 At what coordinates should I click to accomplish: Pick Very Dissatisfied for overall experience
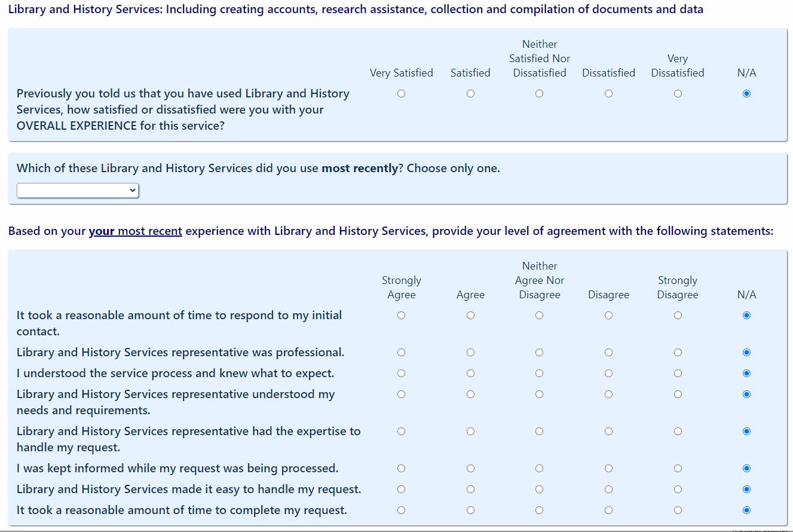678,94
